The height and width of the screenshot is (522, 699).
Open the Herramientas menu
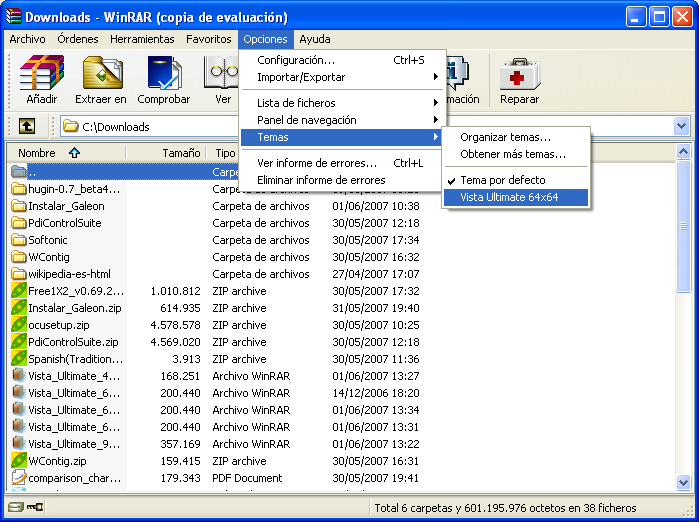tap(142, 39)
